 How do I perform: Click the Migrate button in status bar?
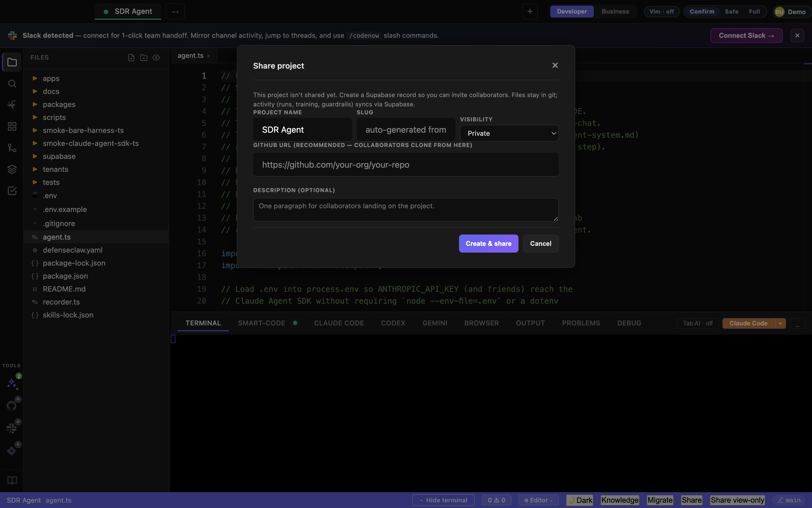pyautogui.click(x=660, y=500)
